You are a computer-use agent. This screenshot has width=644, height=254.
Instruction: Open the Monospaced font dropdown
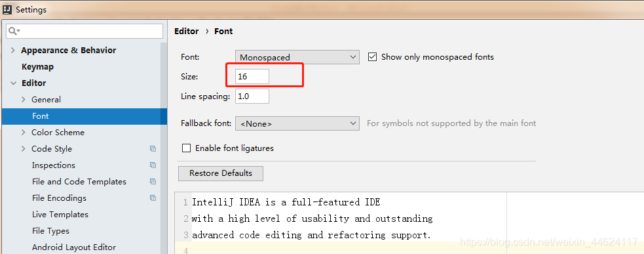coord(297,57)
